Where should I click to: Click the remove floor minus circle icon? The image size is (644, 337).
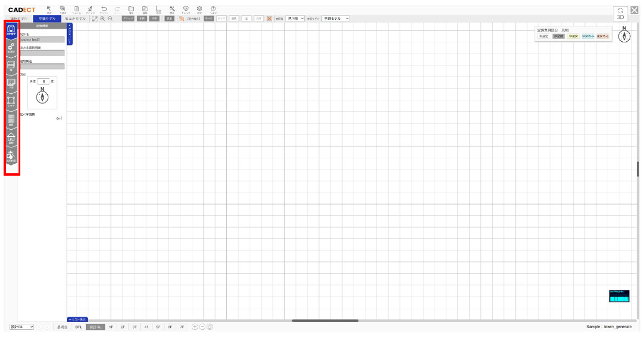(x=203, y=327)
